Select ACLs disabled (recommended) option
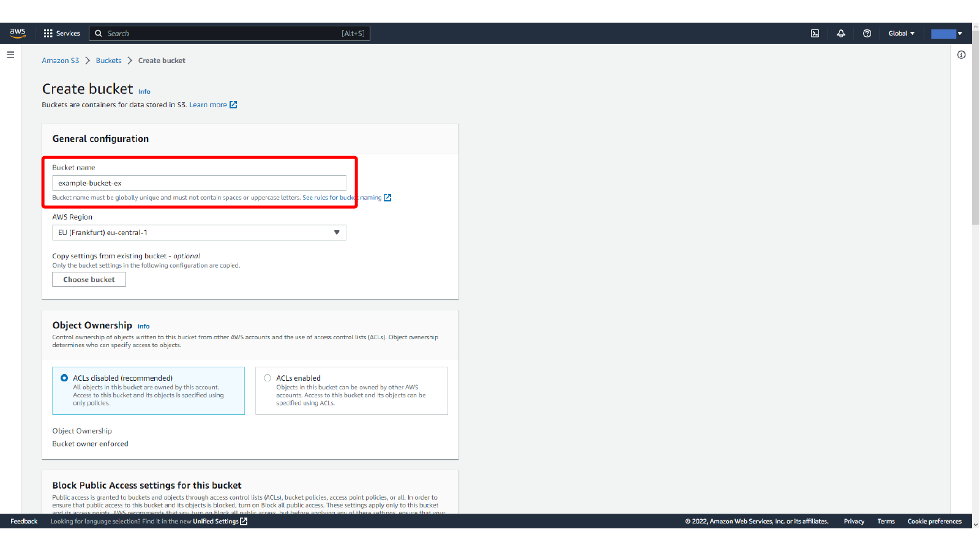The image size is (980, 551). (149, 391)
